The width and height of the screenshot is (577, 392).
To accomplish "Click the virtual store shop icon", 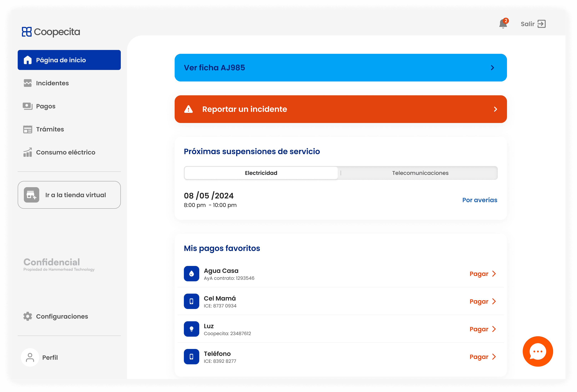I will tap(32, 195).
